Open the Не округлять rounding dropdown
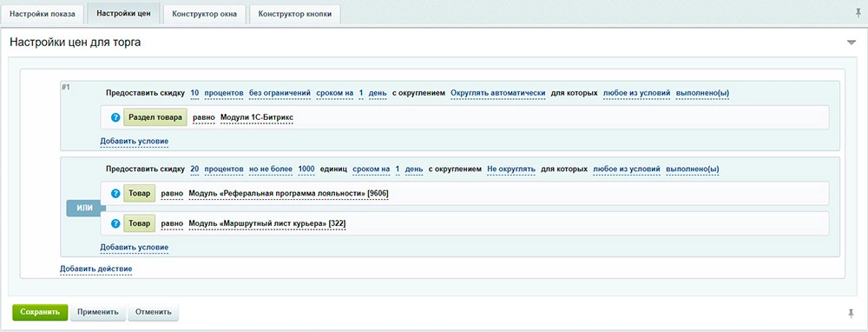 click(511, 169)
